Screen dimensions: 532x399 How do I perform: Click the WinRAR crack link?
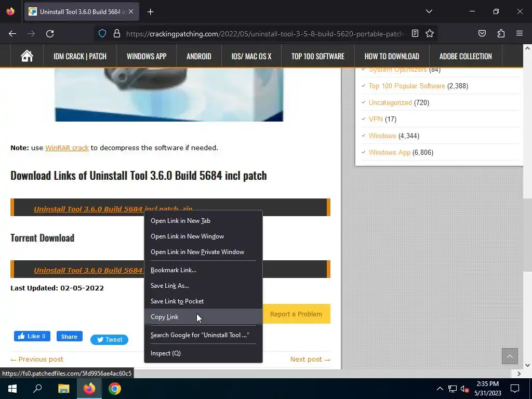[67, 148]
